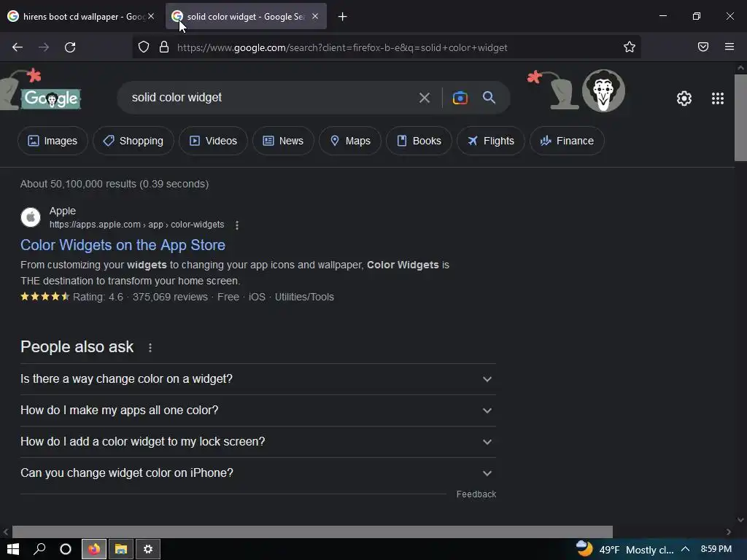This screenshot has width=747, height=560.
Task: Expand 'Is there a way change color on a widget?'
Action: tap(258, 379)
